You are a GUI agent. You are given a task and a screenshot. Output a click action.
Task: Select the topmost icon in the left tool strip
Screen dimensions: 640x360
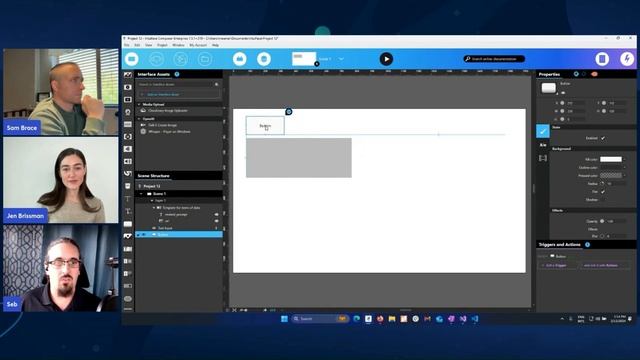click(x=128, y=75)
